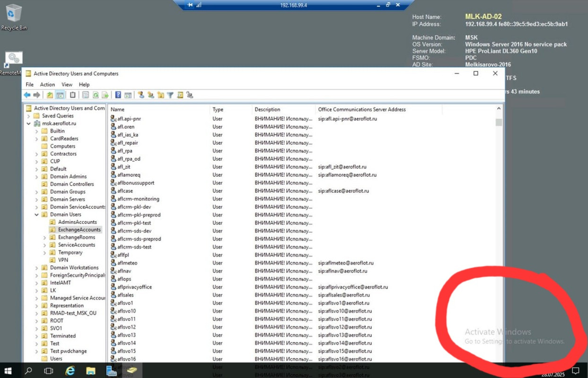The width and height of the screenshot is (588, 378).
Task: Sort by Office Communications Server Address column
Action: (x=379, y=109)
